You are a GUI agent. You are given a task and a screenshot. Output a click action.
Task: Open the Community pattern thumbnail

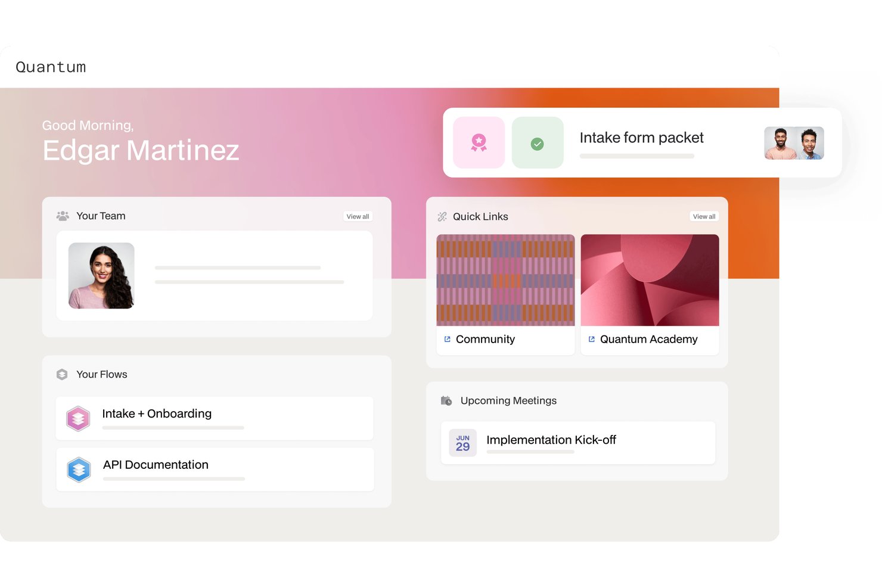pyautogui.click(x=505, y=280)
